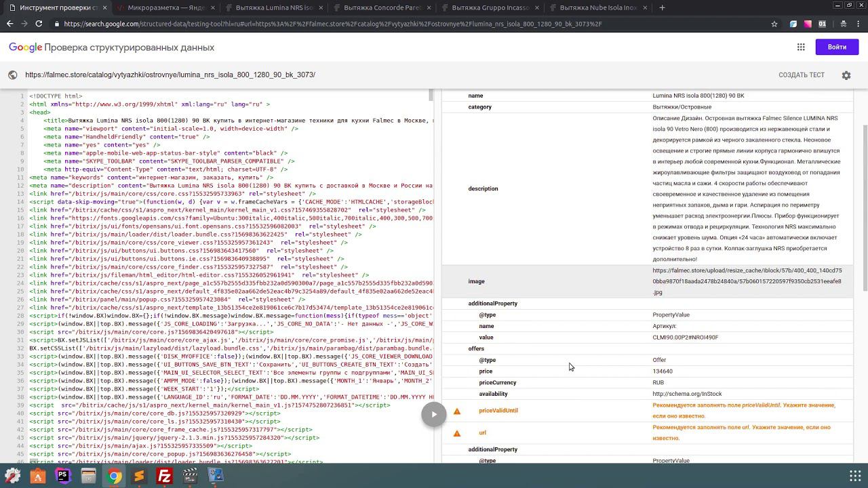Click the globe icon beside the tested URL

(12, 75)
